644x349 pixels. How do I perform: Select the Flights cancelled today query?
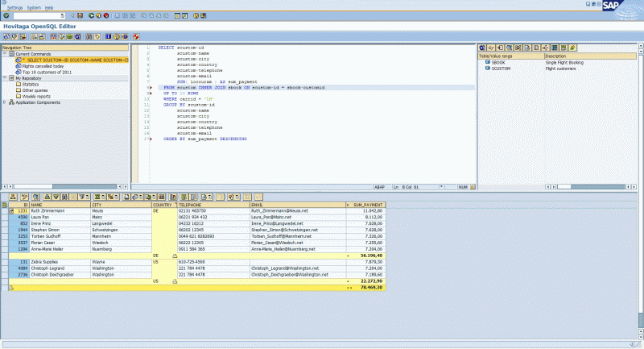pos(43,66)
